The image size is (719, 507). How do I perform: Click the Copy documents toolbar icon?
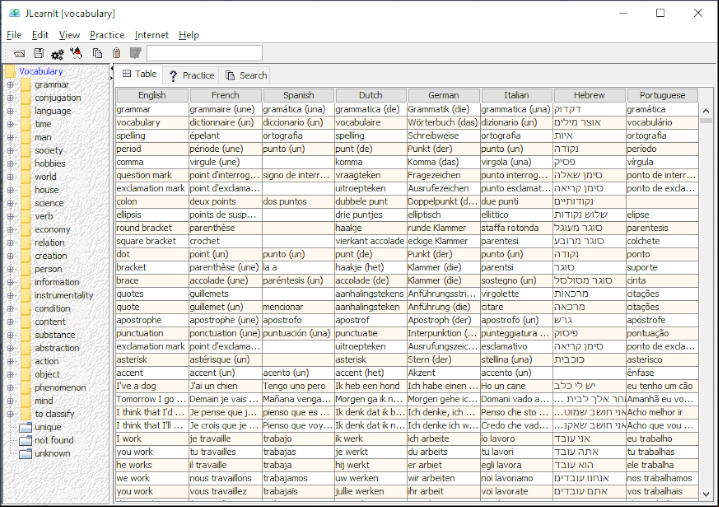point(97,53)
